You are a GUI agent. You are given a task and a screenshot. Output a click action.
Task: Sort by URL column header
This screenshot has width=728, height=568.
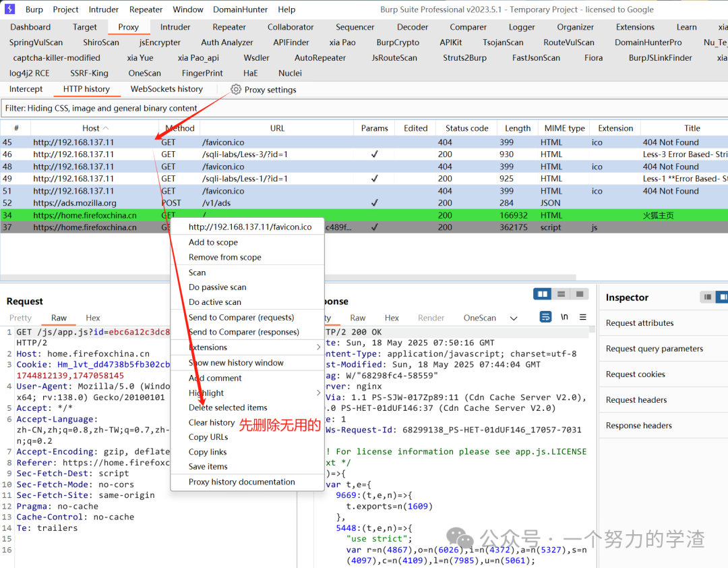(x=277, y=127)
